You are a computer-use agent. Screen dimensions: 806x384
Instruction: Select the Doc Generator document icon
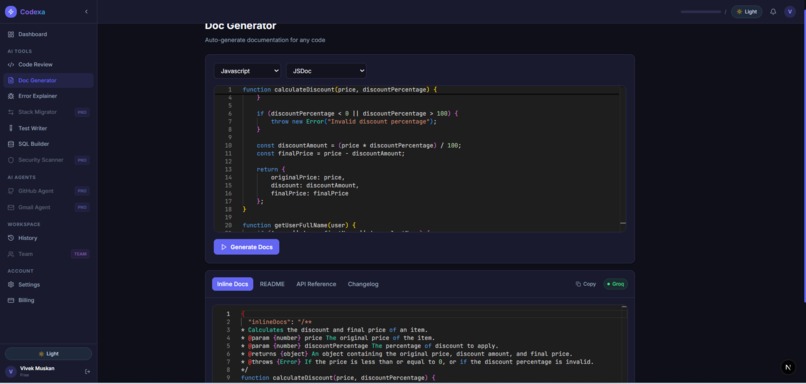(x=11, y=81)
